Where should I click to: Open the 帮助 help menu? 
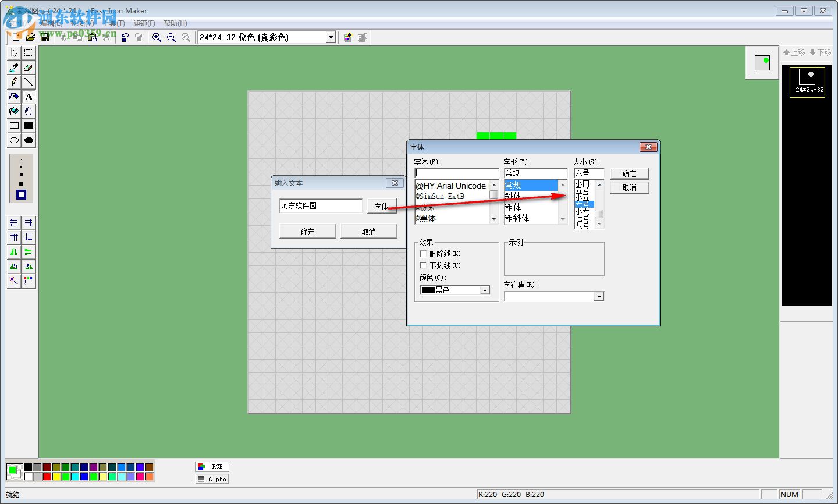click(174, 23)
